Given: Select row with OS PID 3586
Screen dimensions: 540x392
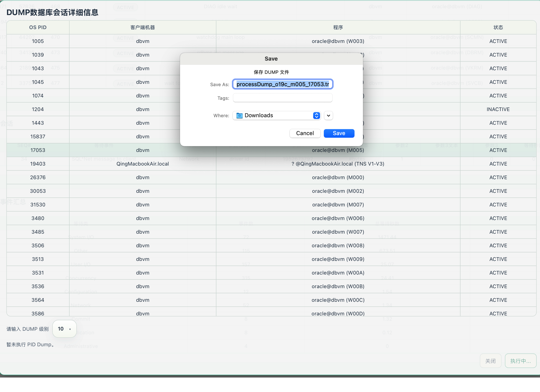Looking at the screenshot, I should (271, 312).
